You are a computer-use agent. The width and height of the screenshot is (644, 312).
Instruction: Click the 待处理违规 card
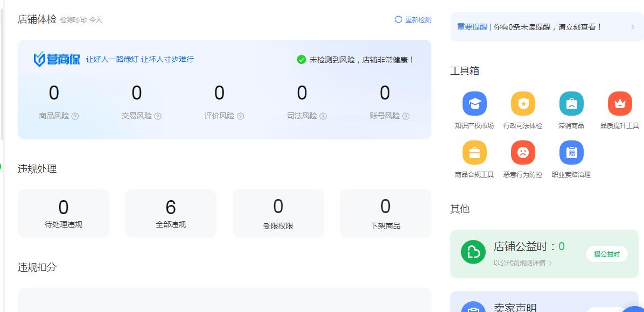64,212
